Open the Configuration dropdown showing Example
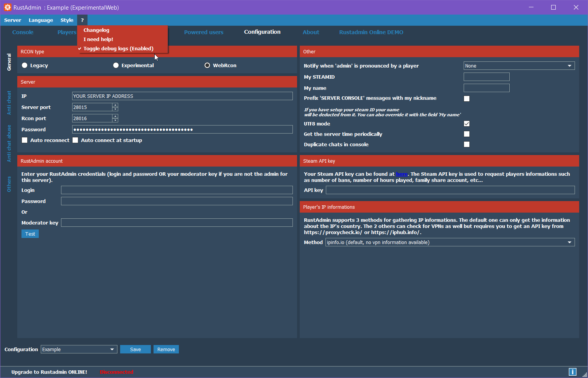The image size is (588, 378). tap(112, 349)
